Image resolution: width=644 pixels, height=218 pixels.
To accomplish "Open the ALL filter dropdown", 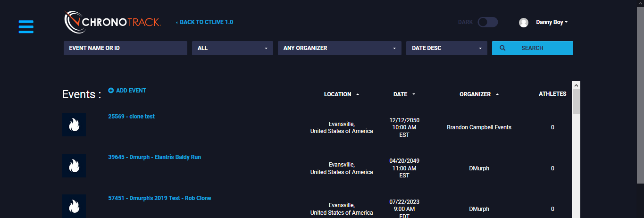I will (x=232, y=48).
